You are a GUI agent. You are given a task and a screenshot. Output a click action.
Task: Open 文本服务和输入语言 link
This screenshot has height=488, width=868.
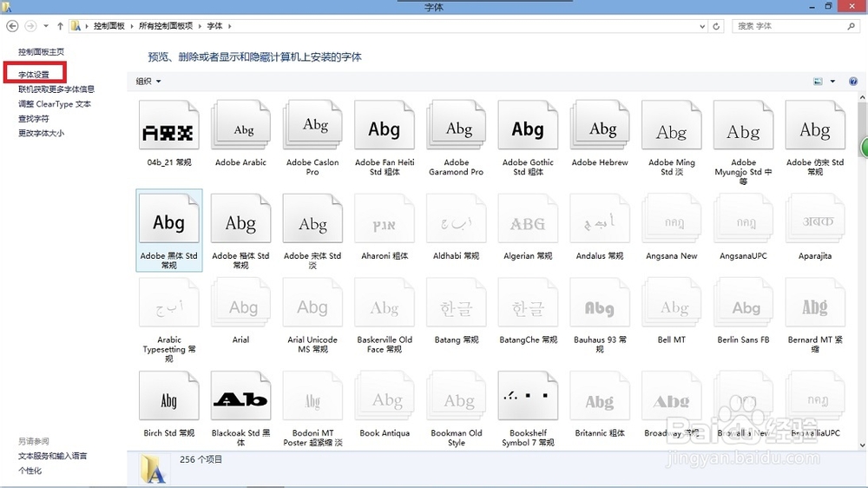[x=53, y=456]
